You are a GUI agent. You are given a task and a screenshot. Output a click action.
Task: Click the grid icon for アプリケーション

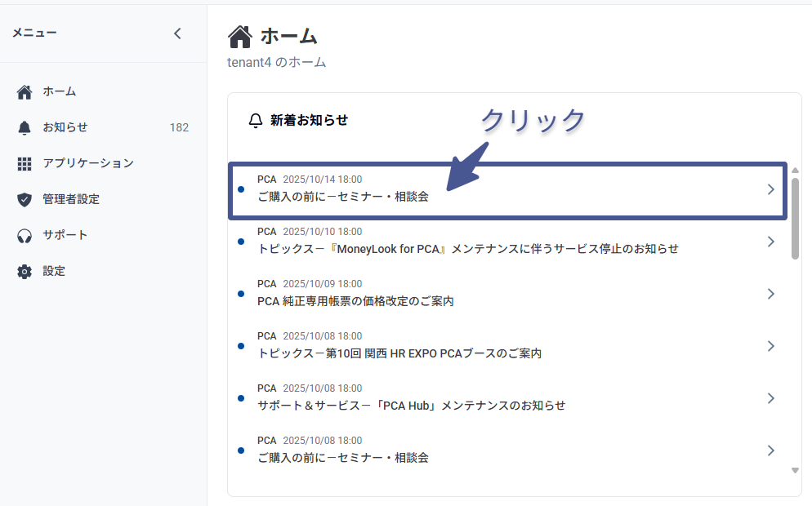(25, 163)
